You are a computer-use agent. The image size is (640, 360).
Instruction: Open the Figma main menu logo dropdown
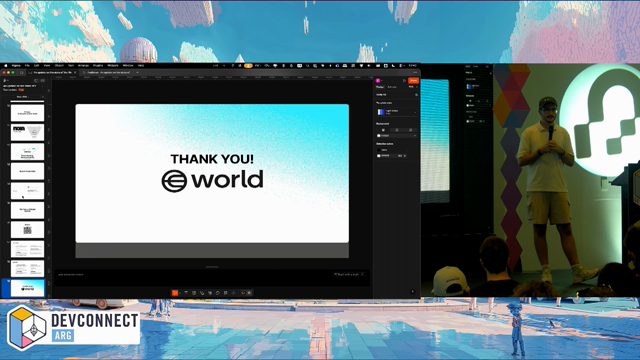click(5, 80)
